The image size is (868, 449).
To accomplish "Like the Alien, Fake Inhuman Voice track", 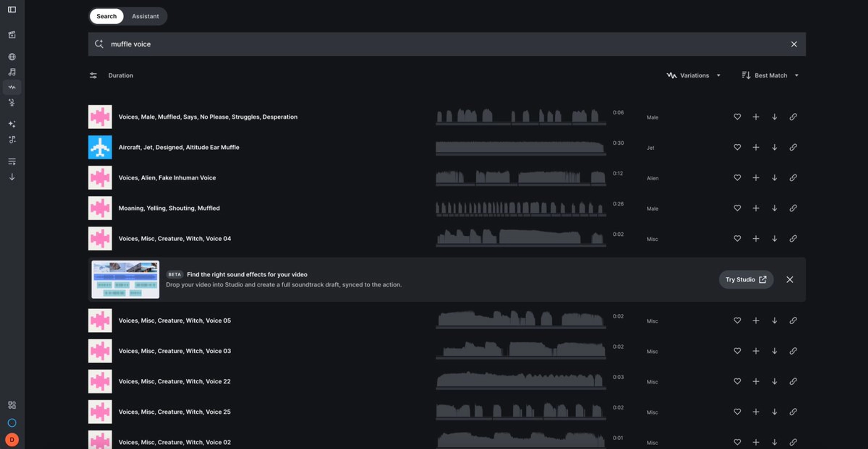I will click(737, 178).
